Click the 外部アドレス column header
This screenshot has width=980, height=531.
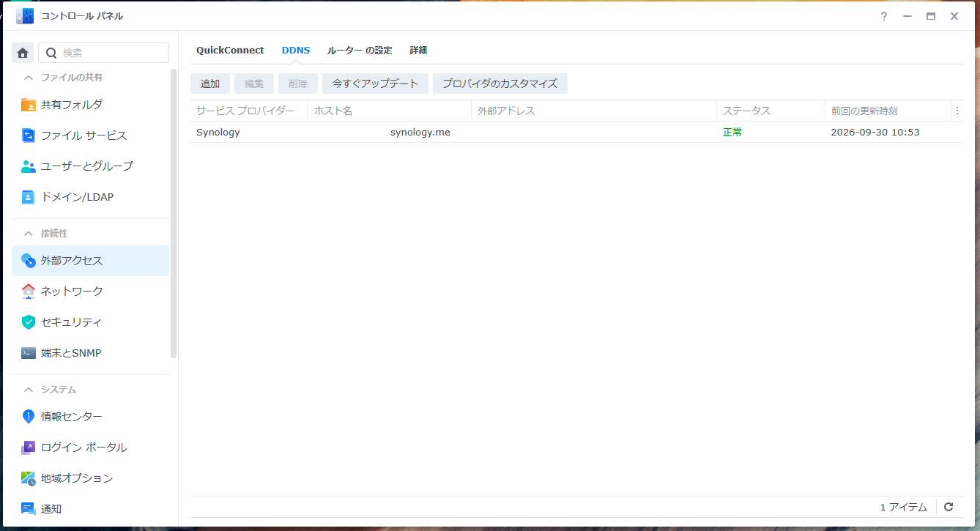click(x=594, y=111)
